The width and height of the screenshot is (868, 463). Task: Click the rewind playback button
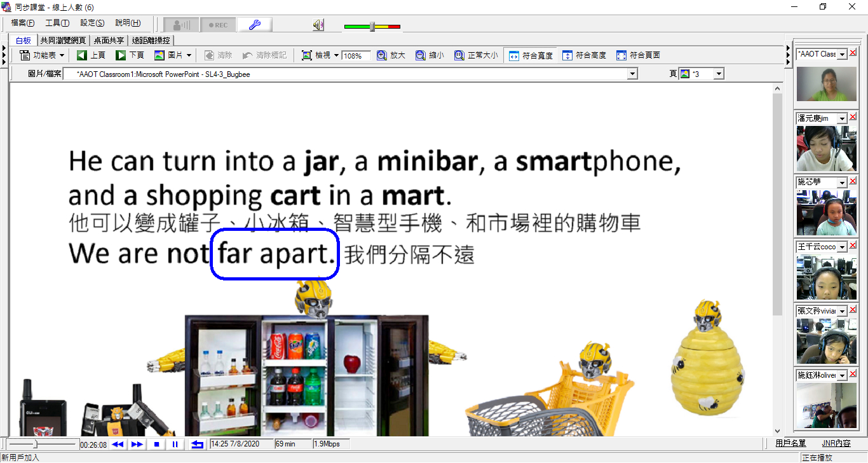pyautogui.click(x=117, y=444)
